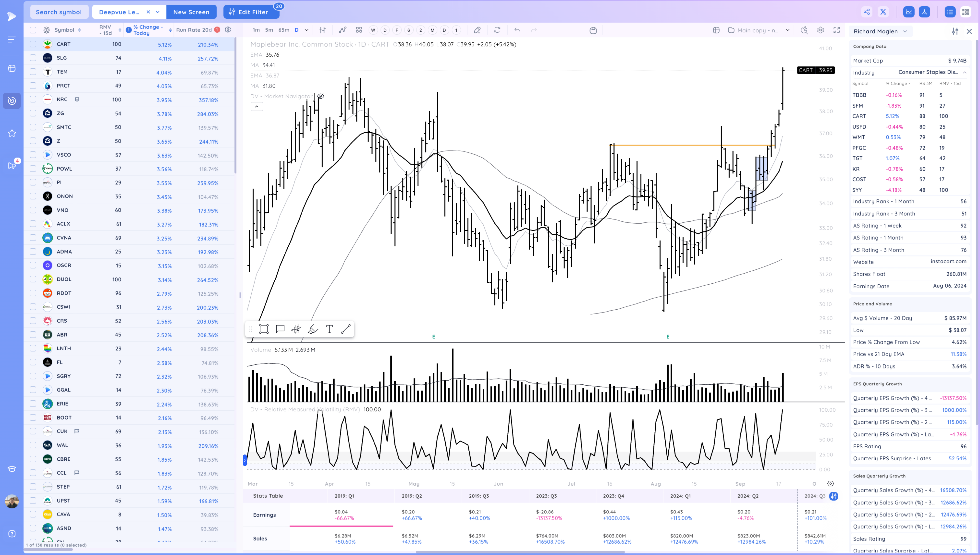Switch to the 65m timeframe
The image size is (980, 555).
coord(283,30)
